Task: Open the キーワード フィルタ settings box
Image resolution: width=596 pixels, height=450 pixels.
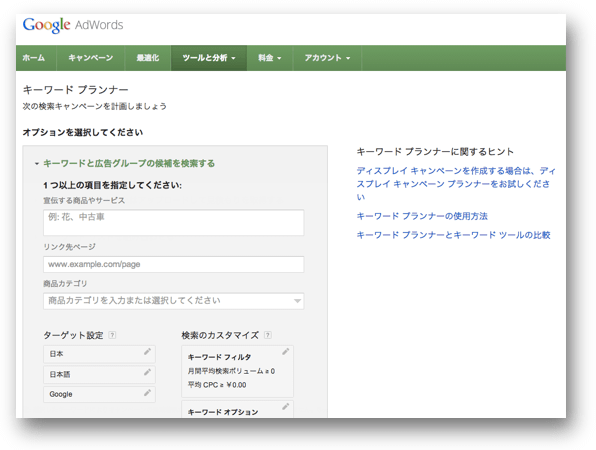Action: click(238, 371)
